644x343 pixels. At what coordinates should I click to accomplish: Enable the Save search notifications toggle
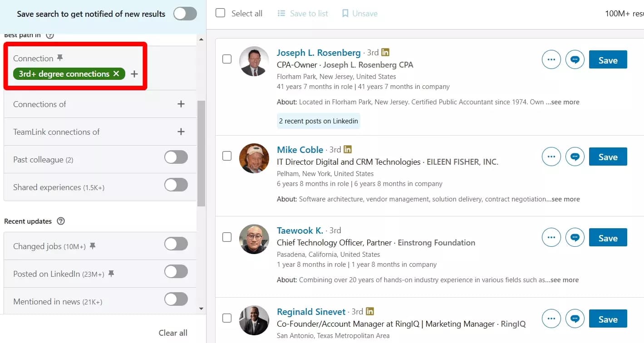[185, 14]
